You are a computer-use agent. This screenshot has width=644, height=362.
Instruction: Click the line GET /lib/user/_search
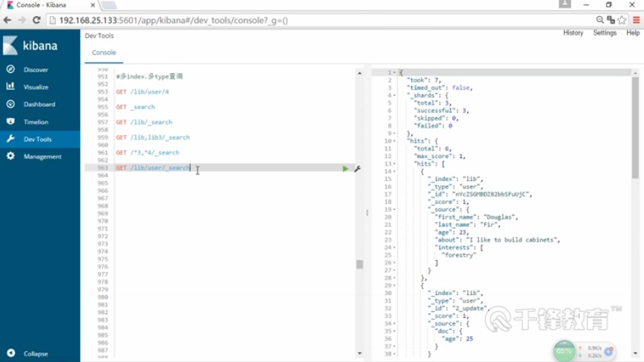pos(153,167)
